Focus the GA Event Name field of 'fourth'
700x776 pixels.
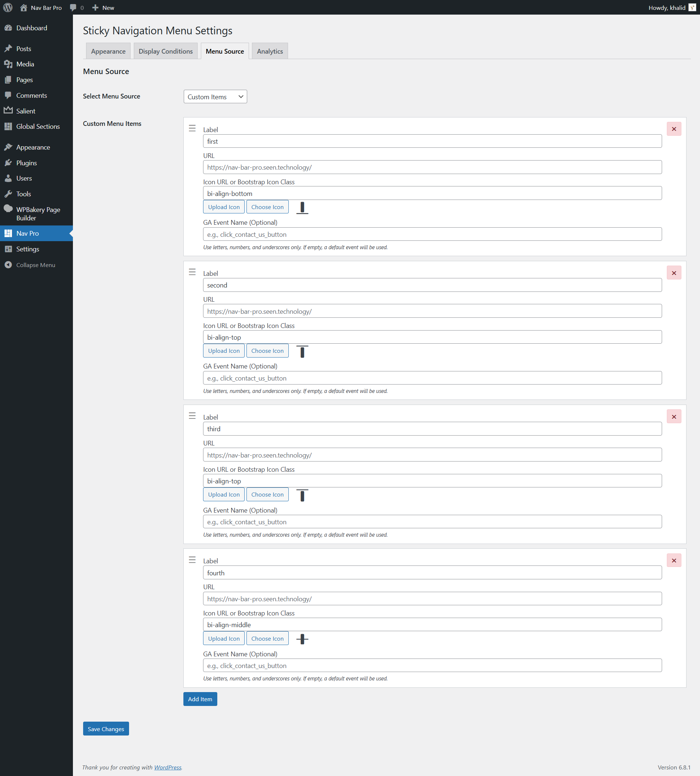tap(432, 665)
